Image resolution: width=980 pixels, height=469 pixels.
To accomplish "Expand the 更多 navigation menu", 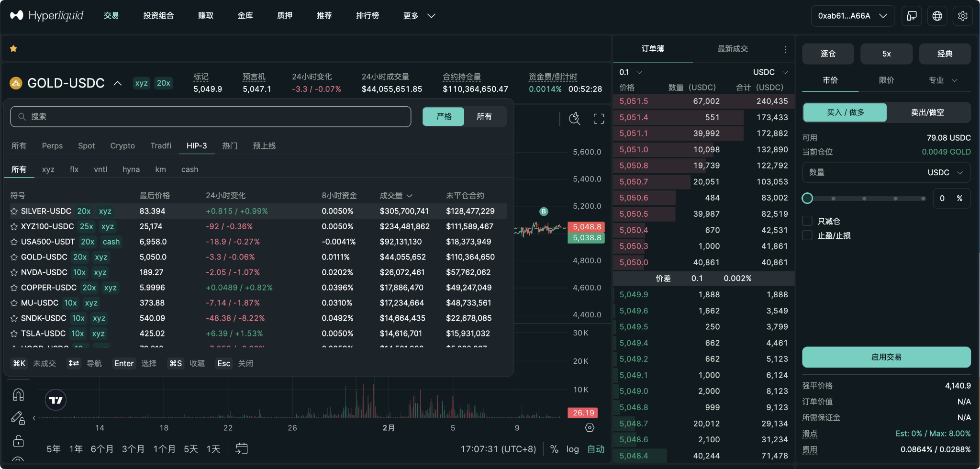I will tap(417, 15).
